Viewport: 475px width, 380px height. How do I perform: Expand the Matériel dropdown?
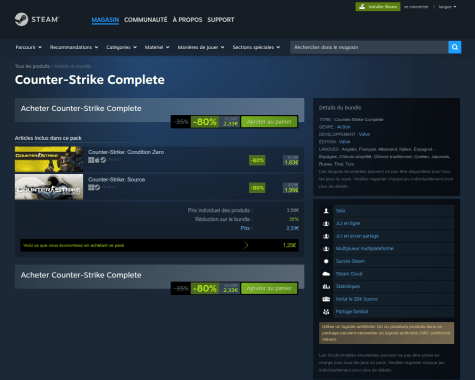(157, 47)
